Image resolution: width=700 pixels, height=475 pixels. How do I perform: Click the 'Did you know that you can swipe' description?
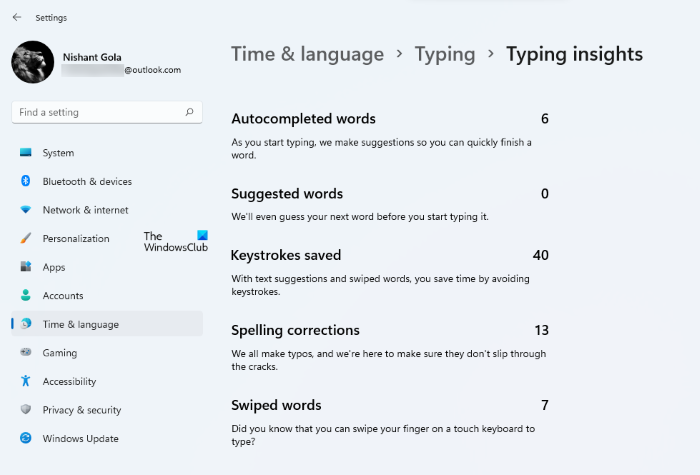(x=383, y=435)
